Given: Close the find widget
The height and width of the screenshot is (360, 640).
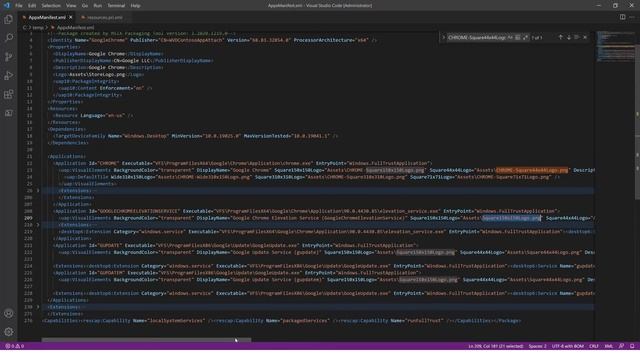Looking at the screenshot, I should click(x=585, y=37).
